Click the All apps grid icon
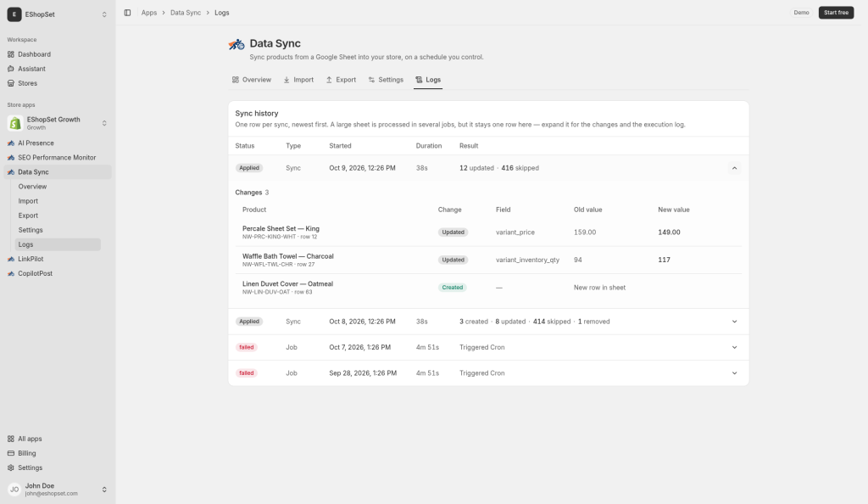The width and height of the screenshot is (868, 504). [10, 439]
